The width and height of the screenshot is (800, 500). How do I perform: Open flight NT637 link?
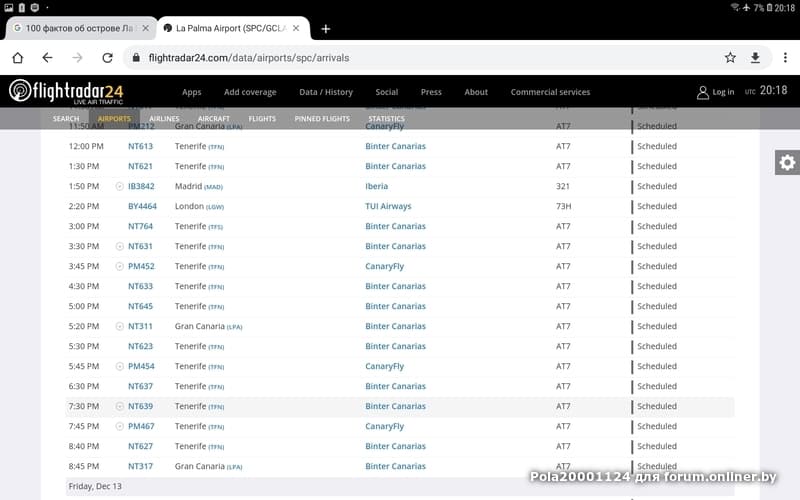coord(140,386)
